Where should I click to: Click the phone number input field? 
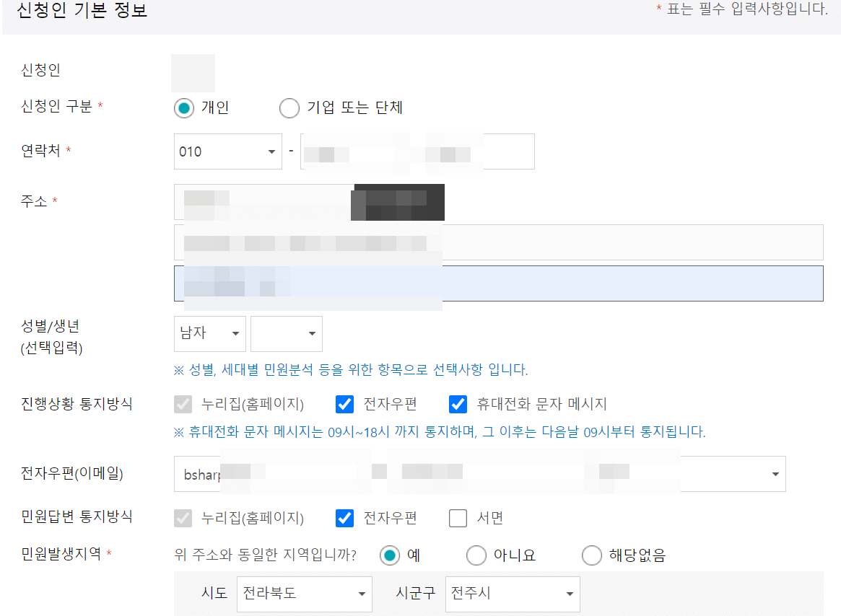[x=417, y=151]
